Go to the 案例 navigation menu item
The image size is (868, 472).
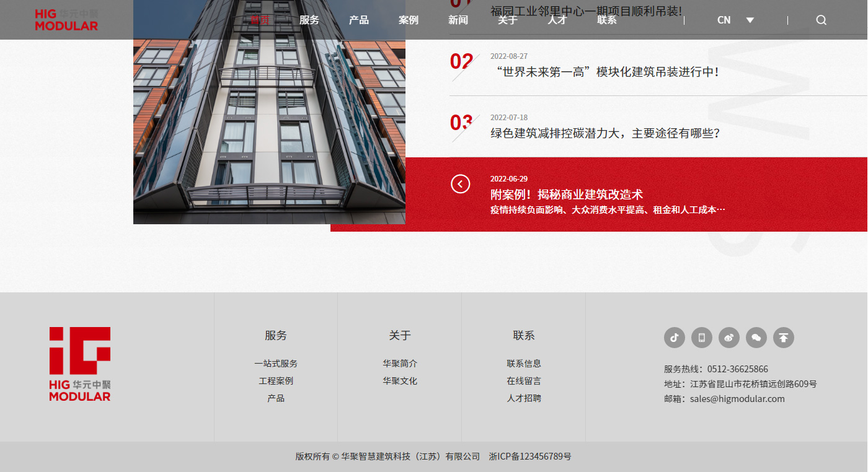click(x=408, y=20)
